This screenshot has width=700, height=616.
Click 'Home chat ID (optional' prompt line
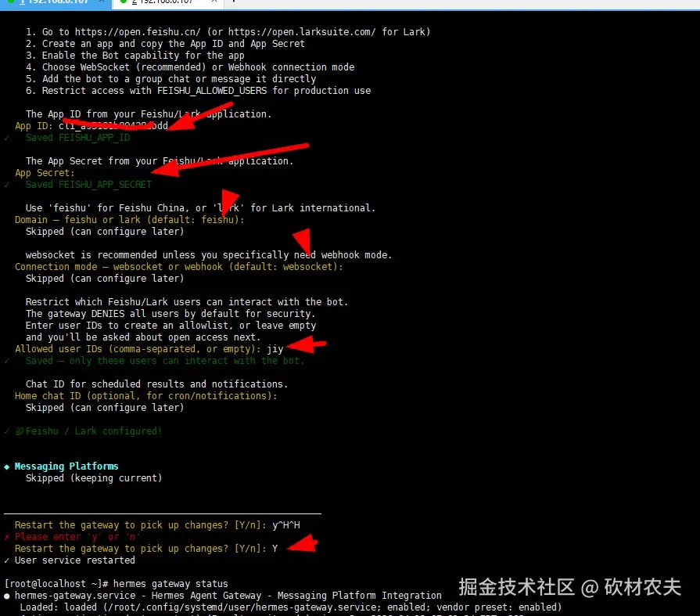[146, 396]
